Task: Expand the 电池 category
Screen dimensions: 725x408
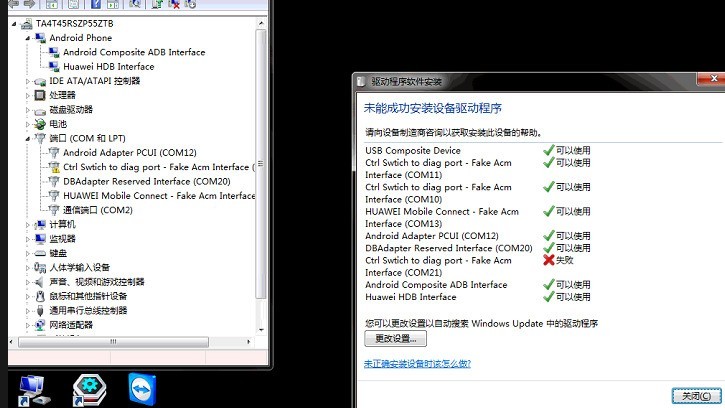Action: pos(28,124)
